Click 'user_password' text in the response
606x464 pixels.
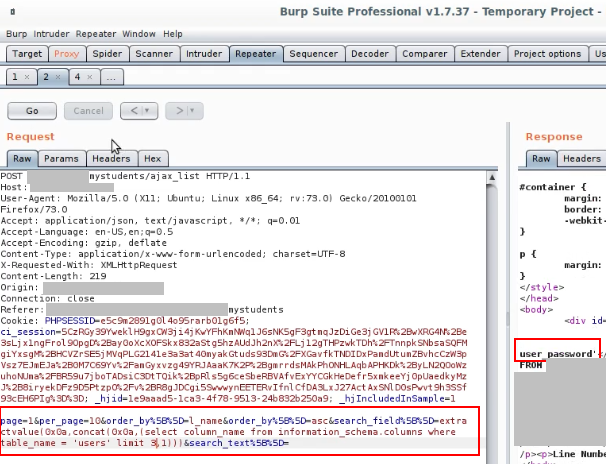click(x=556, y=354)
